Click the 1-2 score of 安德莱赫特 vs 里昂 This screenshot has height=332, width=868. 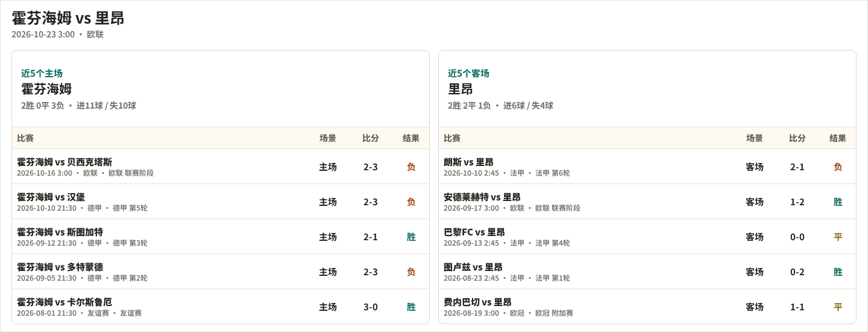[x=797, y=202]
